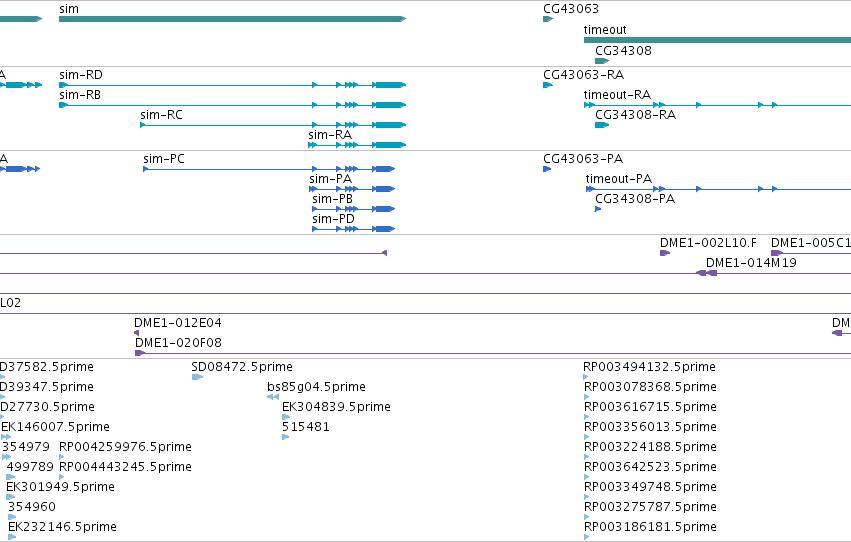Screen dimensions: 851x542
Task: Open the sim-RD transcript label
Action: click(81, 75)
